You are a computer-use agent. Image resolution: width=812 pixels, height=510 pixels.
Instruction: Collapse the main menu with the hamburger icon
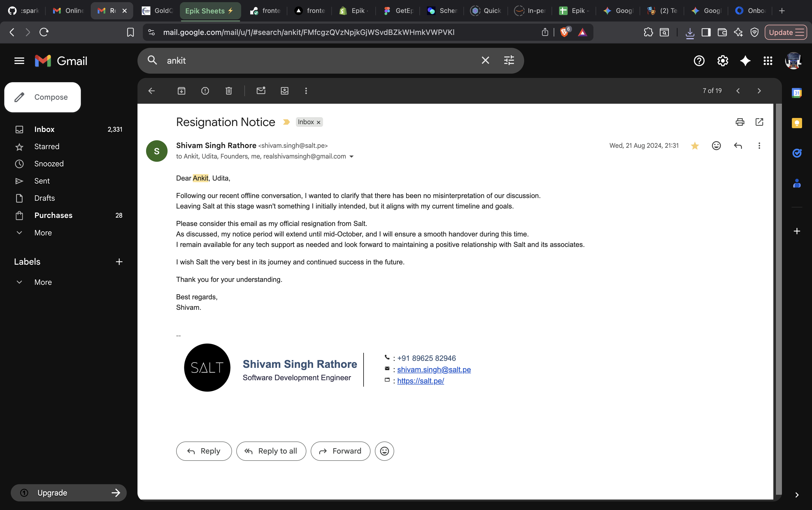click(19, 61)
